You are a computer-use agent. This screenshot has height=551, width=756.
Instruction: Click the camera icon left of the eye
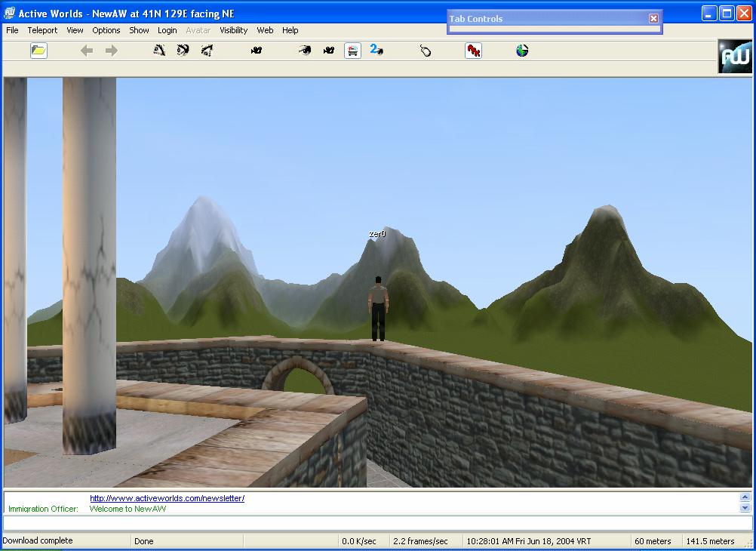coord(257,51)
